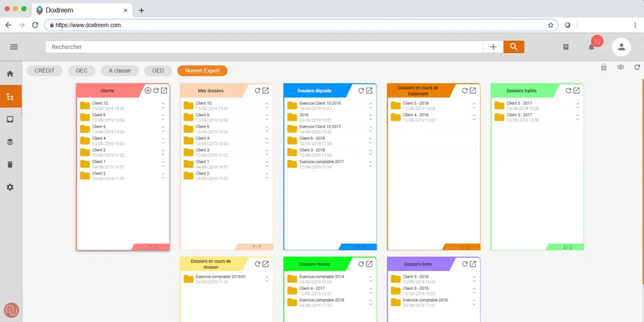
Task: Open the inbox icon in sidebar
Action: [10, 119]
